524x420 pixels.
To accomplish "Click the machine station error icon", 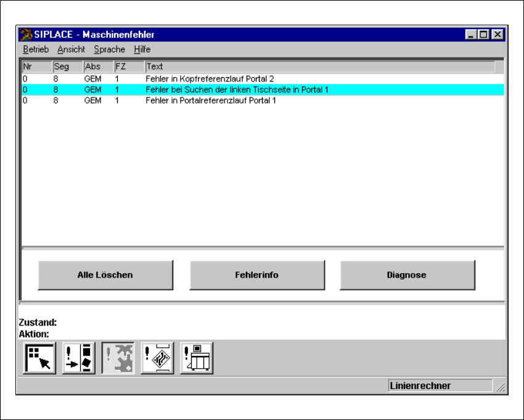I will (197, 358).
